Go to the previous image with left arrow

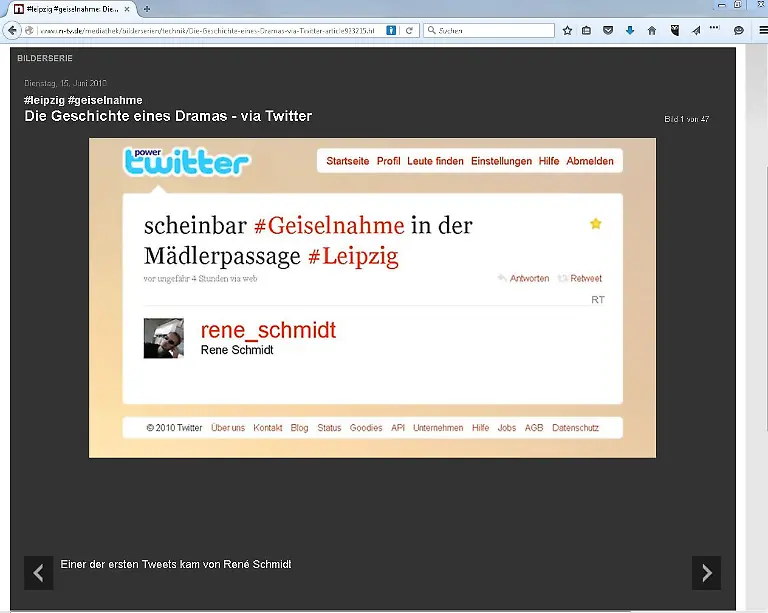coord(39,573)
